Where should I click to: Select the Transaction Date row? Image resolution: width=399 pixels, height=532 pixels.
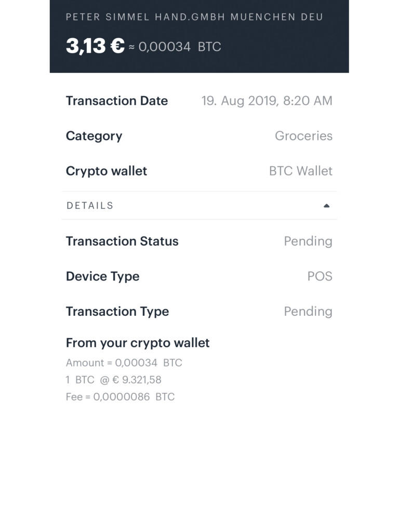199,101
